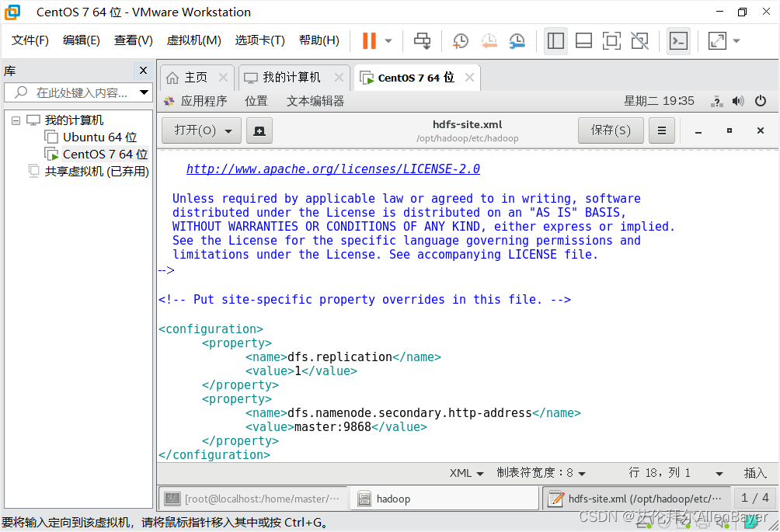Viewport: 780px width, 532px height.
Task: Open the 编辑(E) menu
Action: pyautogui.click(x=81, y=40)
